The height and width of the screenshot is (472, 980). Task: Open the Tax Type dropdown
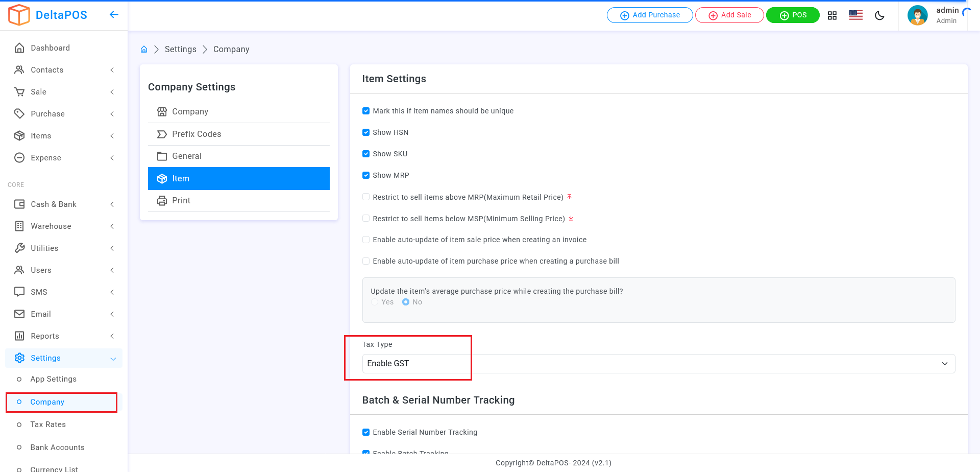(658, 364)
